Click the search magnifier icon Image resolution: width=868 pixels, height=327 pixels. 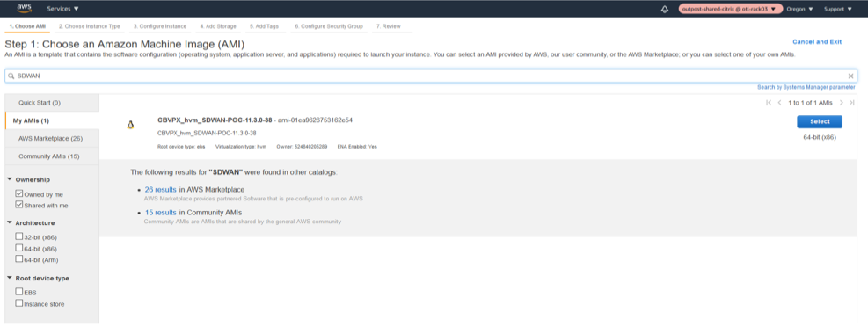[11, 76]
